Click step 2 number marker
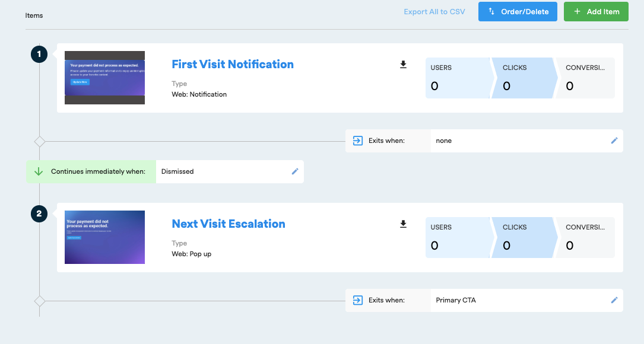Viewport: 644px width, 344px height. (39, 214)
